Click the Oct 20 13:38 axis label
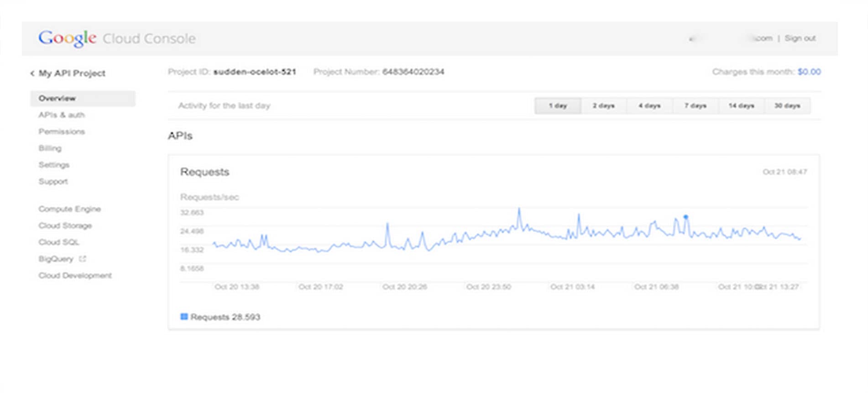This screenshot has height=393, width=868. [x=237, y=287]
